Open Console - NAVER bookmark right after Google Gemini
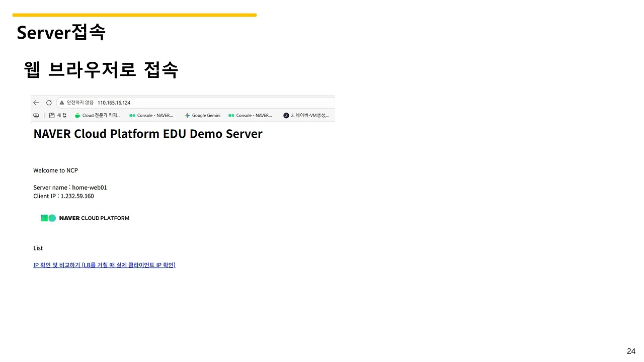Screen dimensions: 644x362 (250, 115)
